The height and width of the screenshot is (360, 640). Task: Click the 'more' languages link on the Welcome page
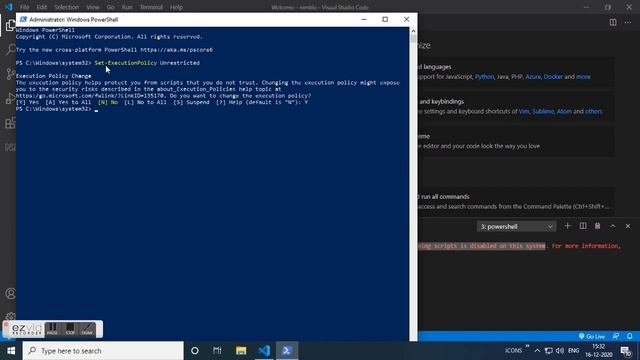coord(583,77)
